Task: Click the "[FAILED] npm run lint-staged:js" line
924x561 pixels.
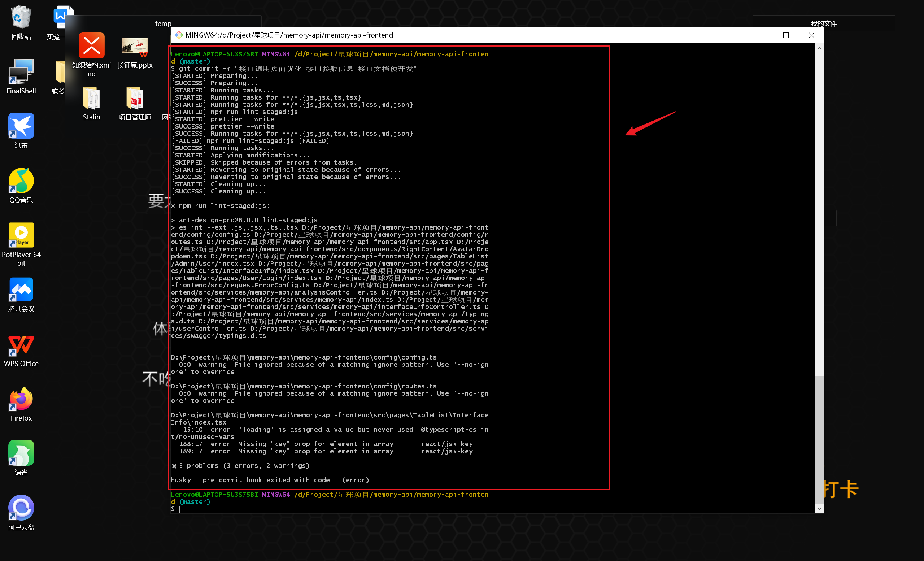Action: (x=250, y=141)
